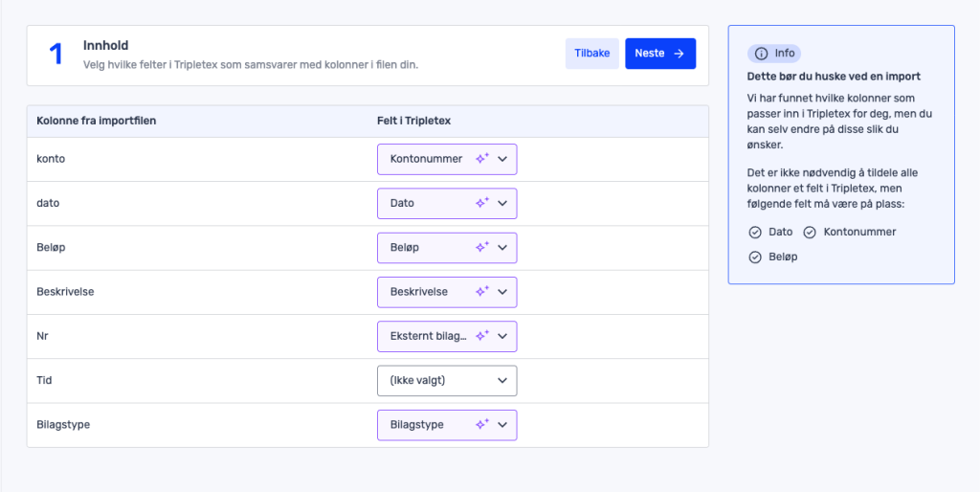Click the sparkle icon in Beløp dropdown
This screenshot has height=492, width=980.
point(482,248)
